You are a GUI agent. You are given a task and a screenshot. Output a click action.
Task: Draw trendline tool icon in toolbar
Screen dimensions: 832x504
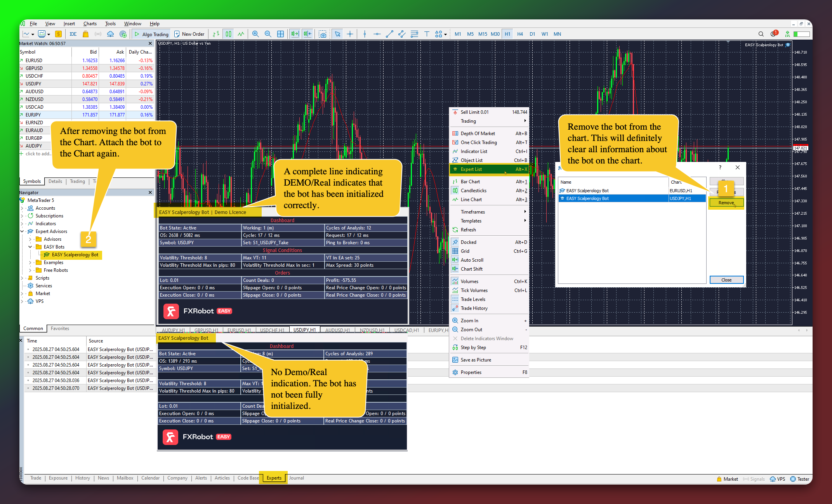click(389, 34)
